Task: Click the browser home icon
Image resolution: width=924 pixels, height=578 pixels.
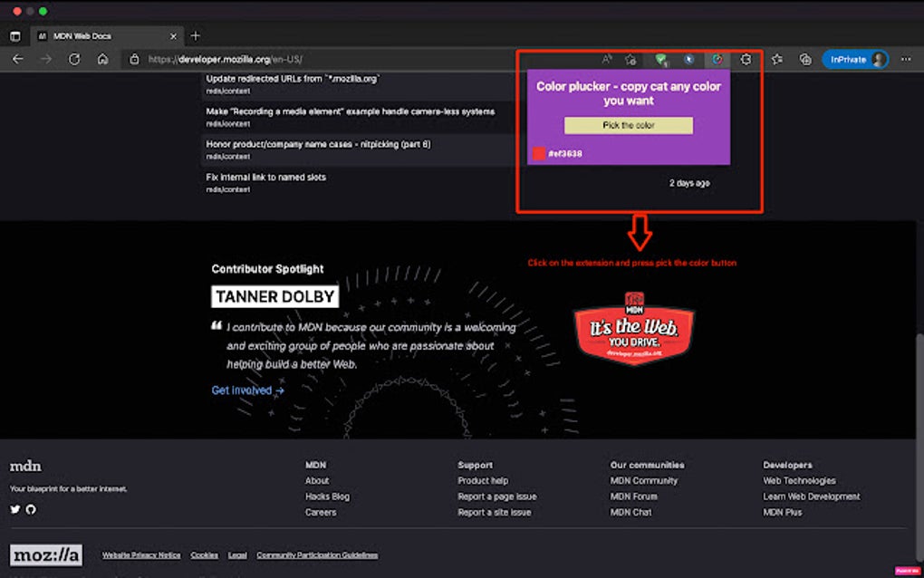Action: click(x=103, y=58)
